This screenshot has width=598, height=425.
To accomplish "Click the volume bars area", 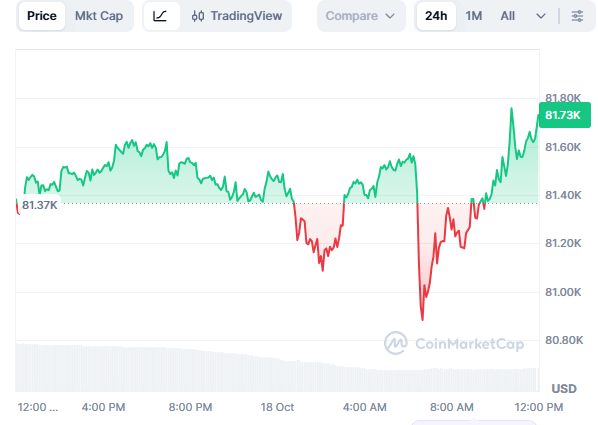I will coord(277,368).
